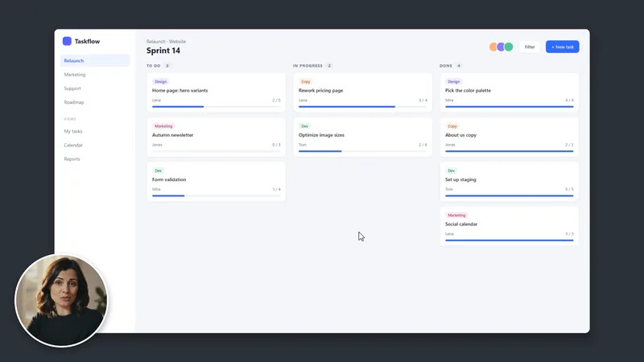Click the green team member avatar
Viewport: 644px width, 362px height.
tap(509, 47)
